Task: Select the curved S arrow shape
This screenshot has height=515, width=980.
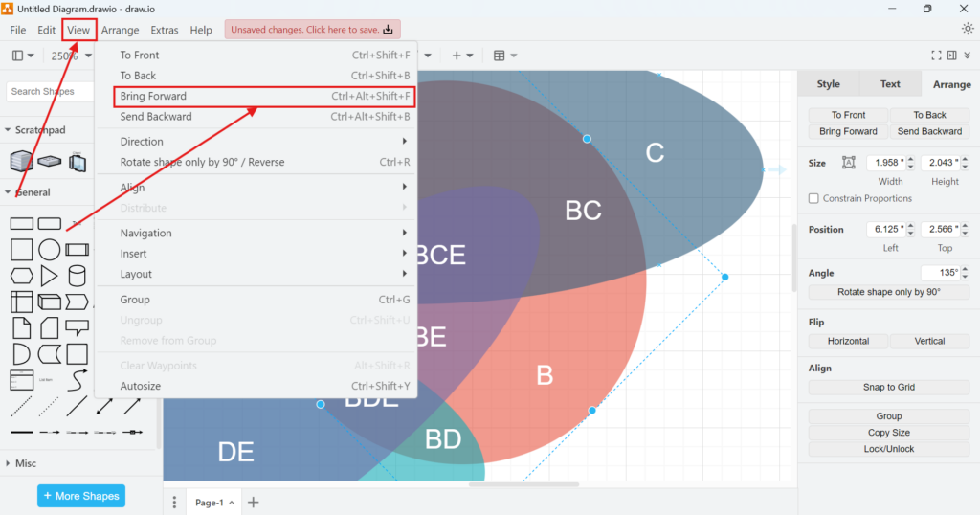Action: 77,380
